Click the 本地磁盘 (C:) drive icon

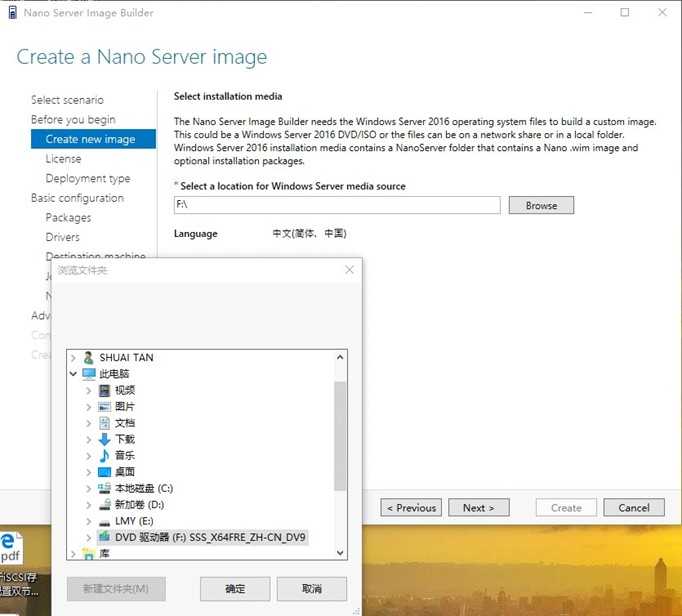pyautogui.click(x=104, y=488)
